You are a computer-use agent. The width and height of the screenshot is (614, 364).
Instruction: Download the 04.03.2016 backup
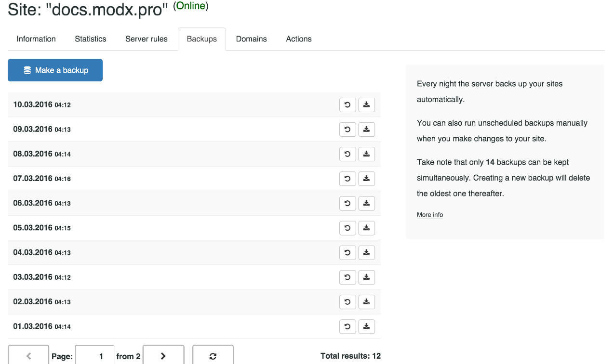366,252
